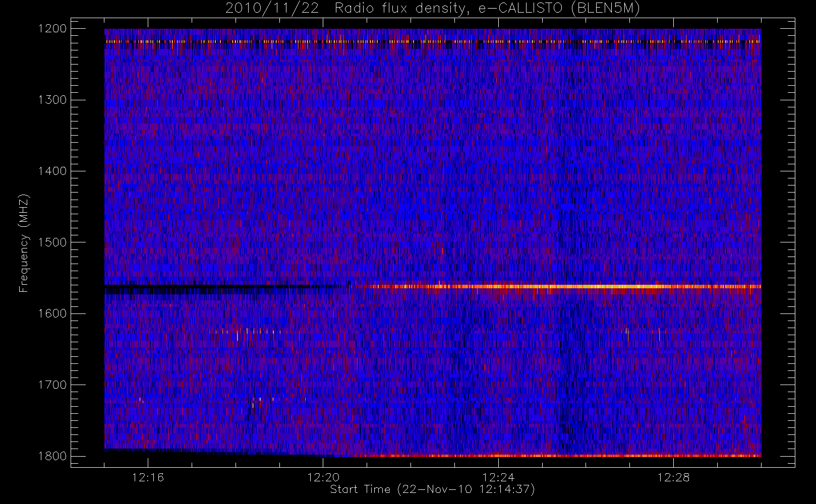The height and width of the screenshot is (504, 816).
Task: Click the '12:24' time tick label
Action: [498, 477]
